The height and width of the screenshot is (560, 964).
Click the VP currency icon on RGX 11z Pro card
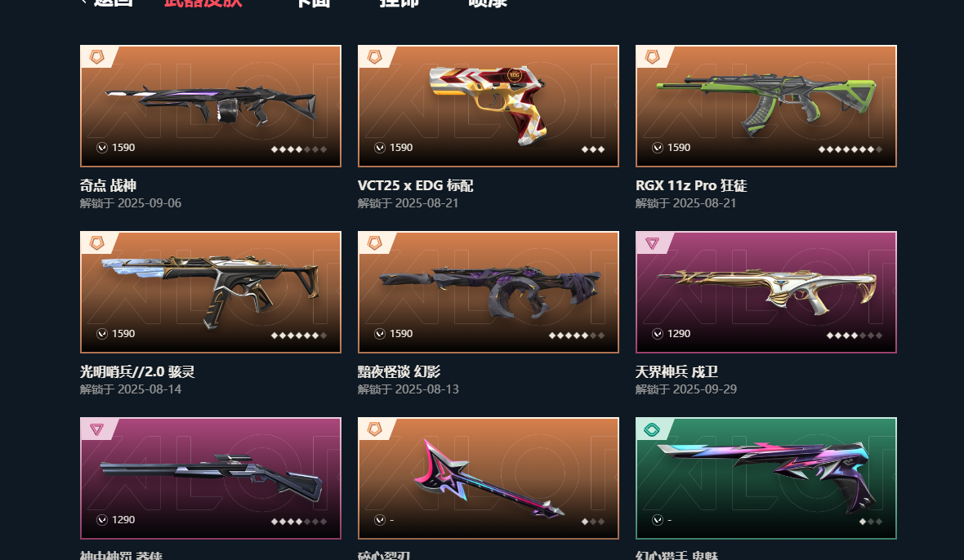click(658, 148)
